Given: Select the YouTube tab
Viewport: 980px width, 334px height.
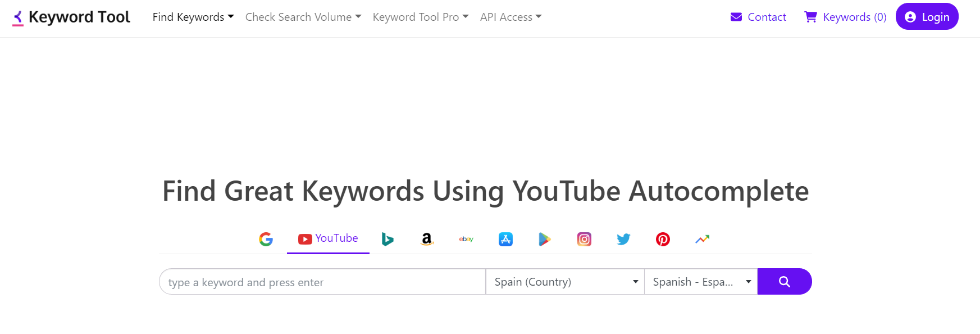Looking at the screenshot, I should [328, 239].
